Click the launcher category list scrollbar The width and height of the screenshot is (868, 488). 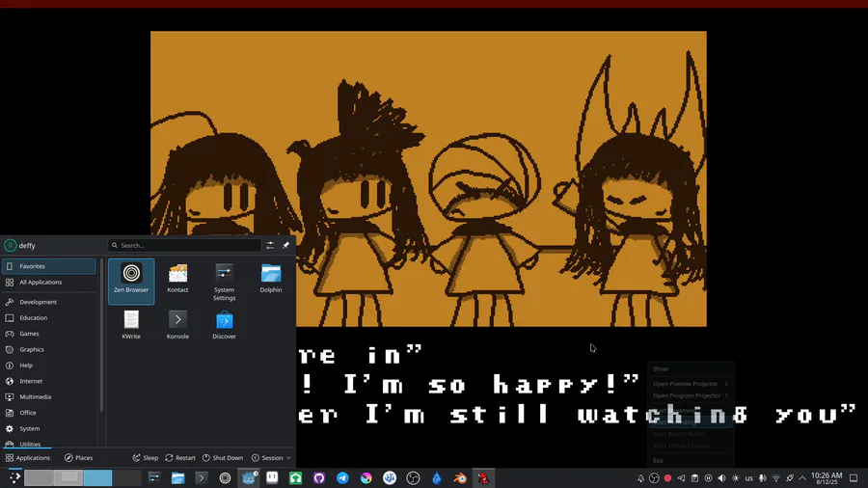(x=101, y=336)
